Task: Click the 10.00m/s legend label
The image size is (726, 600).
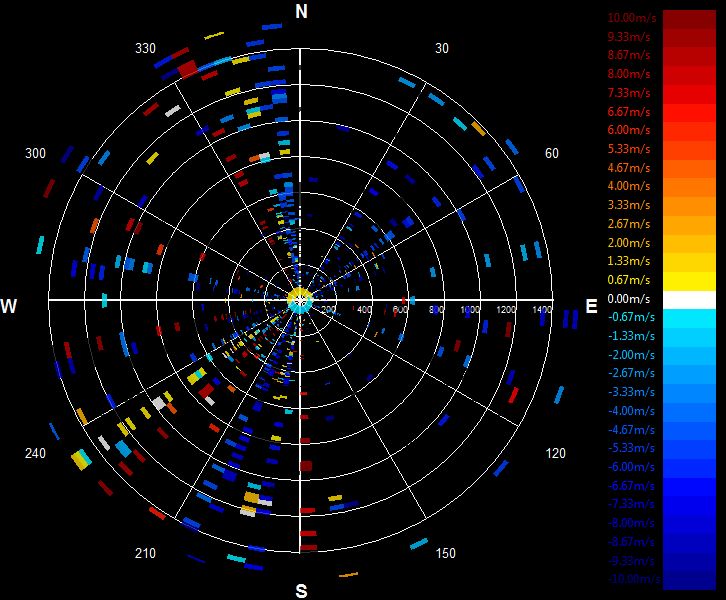Action: tap(632, 18)
